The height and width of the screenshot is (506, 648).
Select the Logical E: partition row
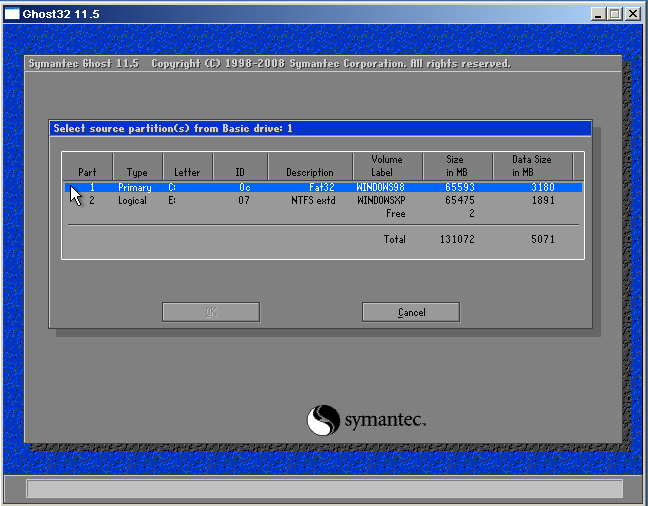[323, 200]
